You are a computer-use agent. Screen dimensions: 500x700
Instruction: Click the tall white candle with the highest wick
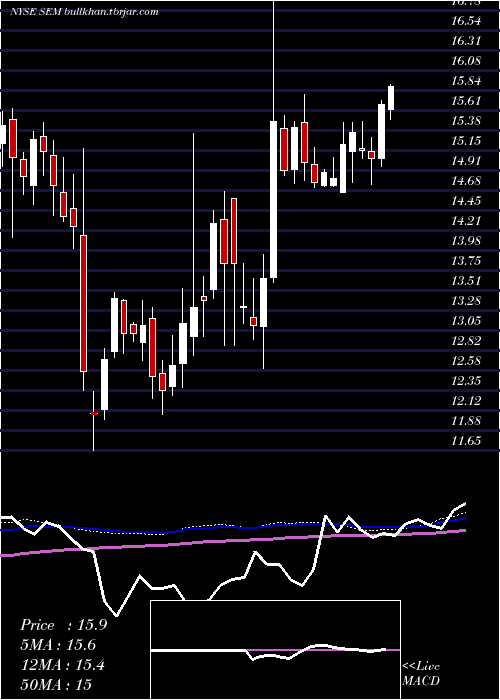coord(273,199)
